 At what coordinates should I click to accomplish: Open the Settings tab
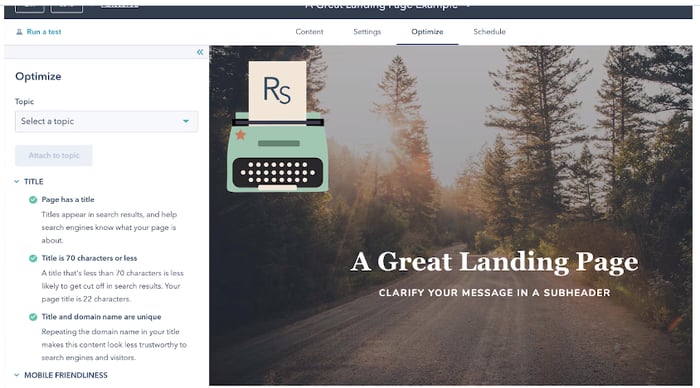pos(367,32)
